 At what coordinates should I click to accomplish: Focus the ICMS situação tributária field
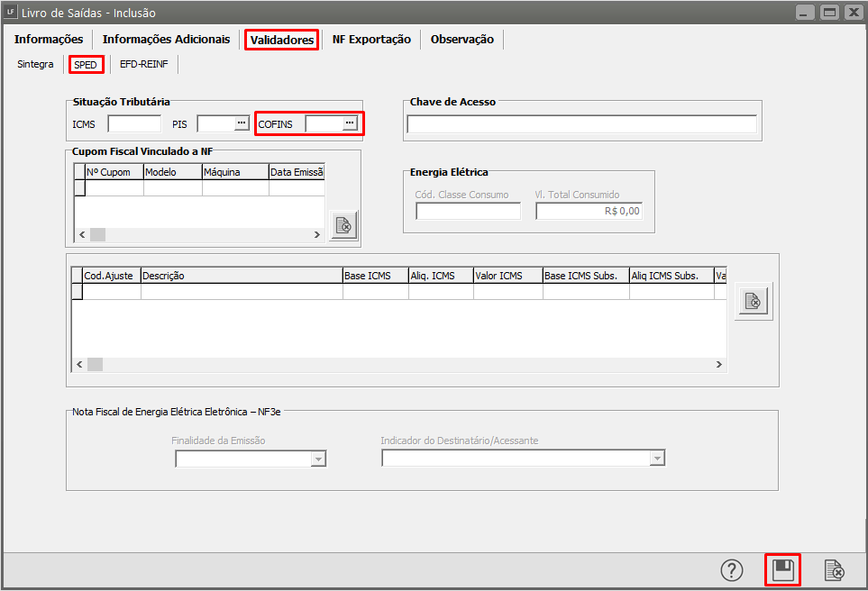pos(134,124)
